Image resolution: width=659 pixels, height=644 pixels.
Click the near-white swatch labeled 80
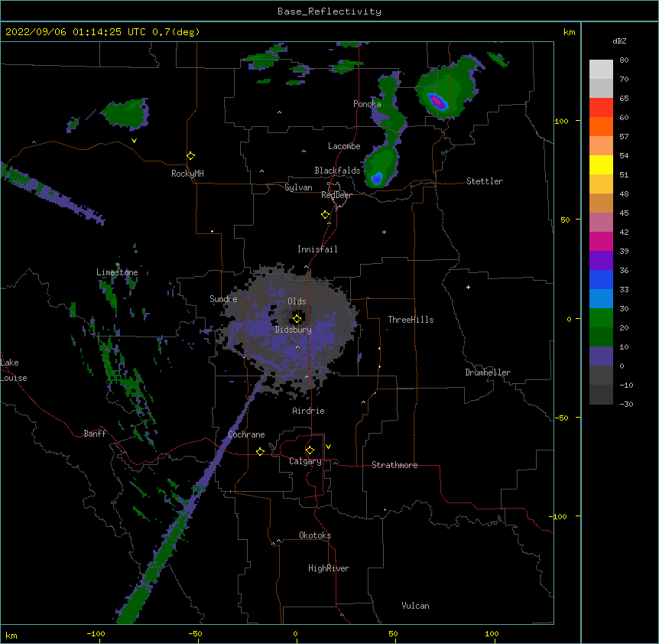[x=601, y=69]
